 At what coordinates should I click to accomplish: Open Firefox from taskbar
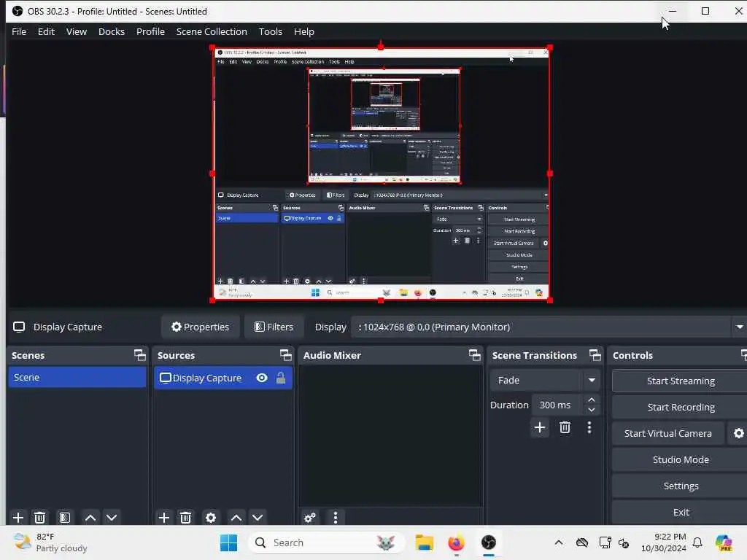457,542
